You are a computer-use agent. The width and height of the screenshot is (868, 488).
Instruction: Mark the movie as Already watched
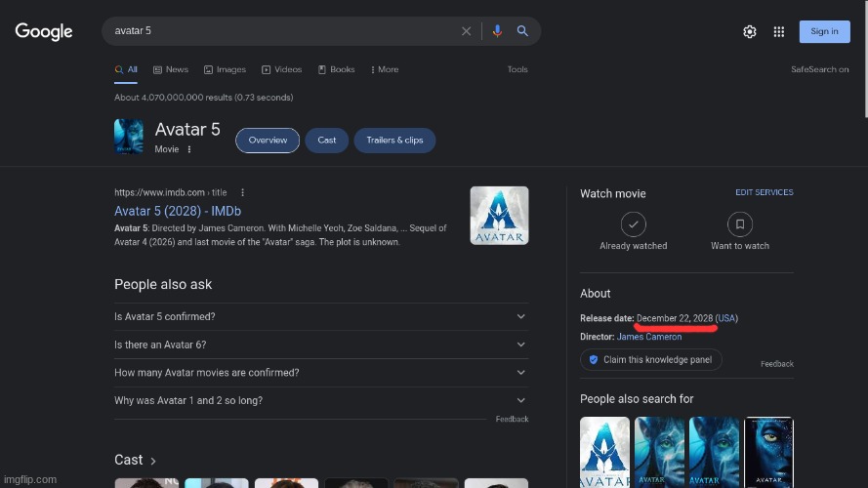(x=634, y=224)
